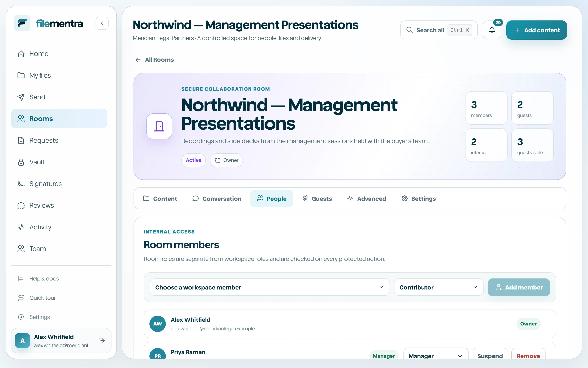
Task: Open the Vault section
Action: 59,162
